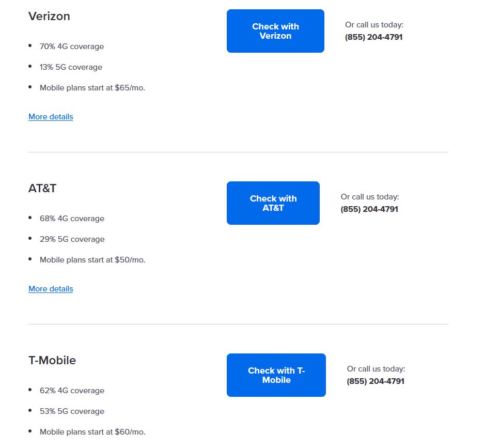Image resolution: width=484 pixels, height=448 pixels.
Task: Click the 62% 4G coverage text
Action: pos(72,391)
